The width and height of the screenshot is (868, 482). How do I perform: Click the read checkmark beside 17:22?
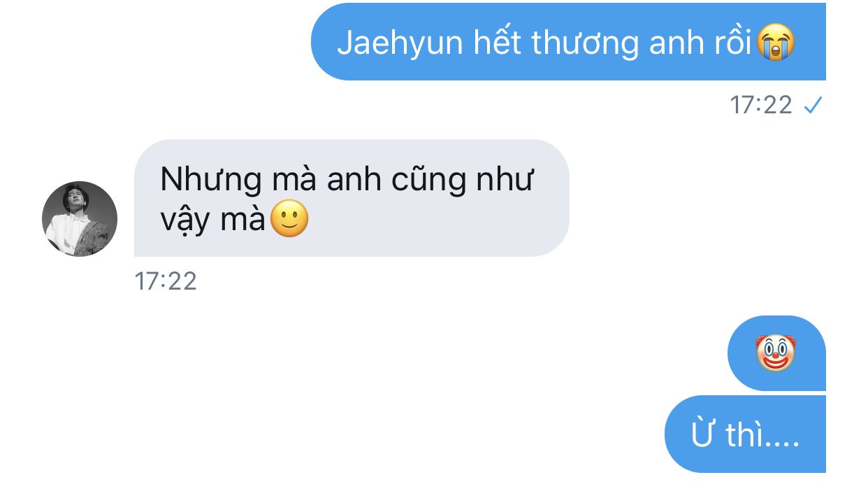click(x=813, y=106)
